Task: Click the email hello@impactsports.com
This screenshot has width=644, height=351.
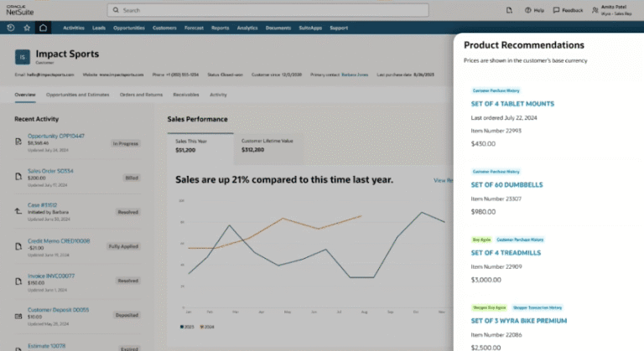Action: tap(50, 75)
